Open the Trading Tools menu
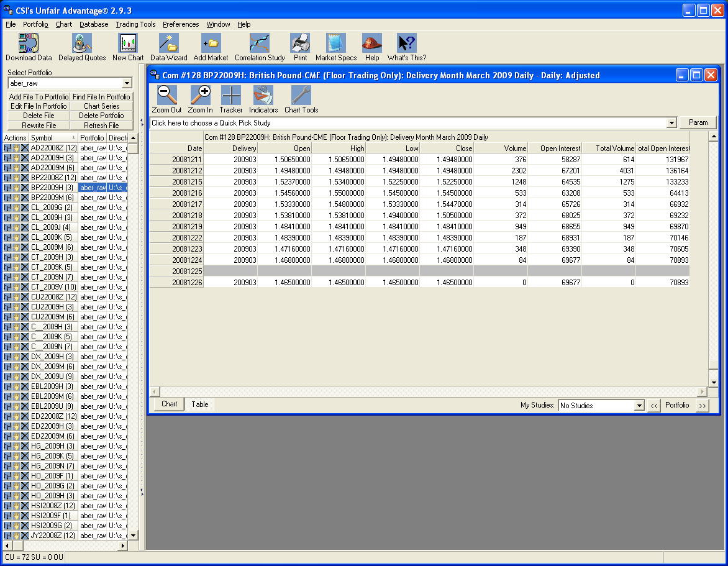The image size is (728, 566). [x=135, y=24]
